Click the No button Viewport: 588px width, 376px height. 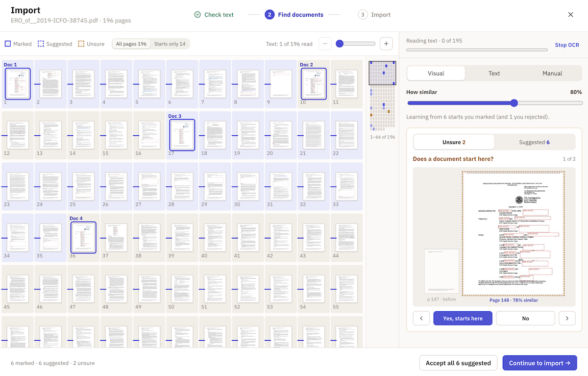[x=525, y=318]
